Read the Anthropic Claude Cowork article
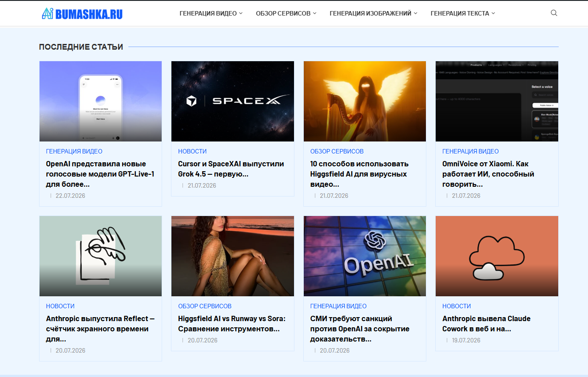Viewport: 588px width, 377px height. pyautogui.click(x=486, y=324)
